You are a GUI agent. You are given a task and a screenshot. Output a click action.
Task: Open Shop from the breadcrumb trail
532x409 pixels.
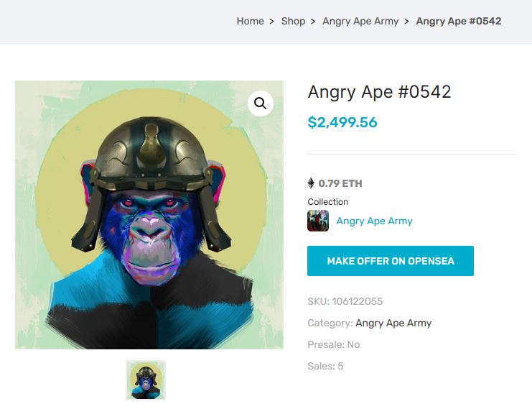pyautogui.click(x=293, y=21)
